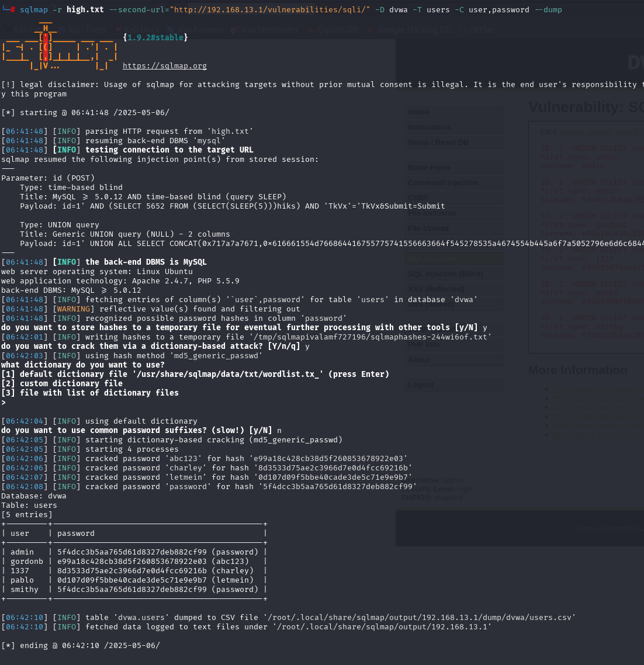This screenshot has width=644, height=665.
Task: Open Kali Forums bookmark in background browser
Action: (x=195, y=30)
